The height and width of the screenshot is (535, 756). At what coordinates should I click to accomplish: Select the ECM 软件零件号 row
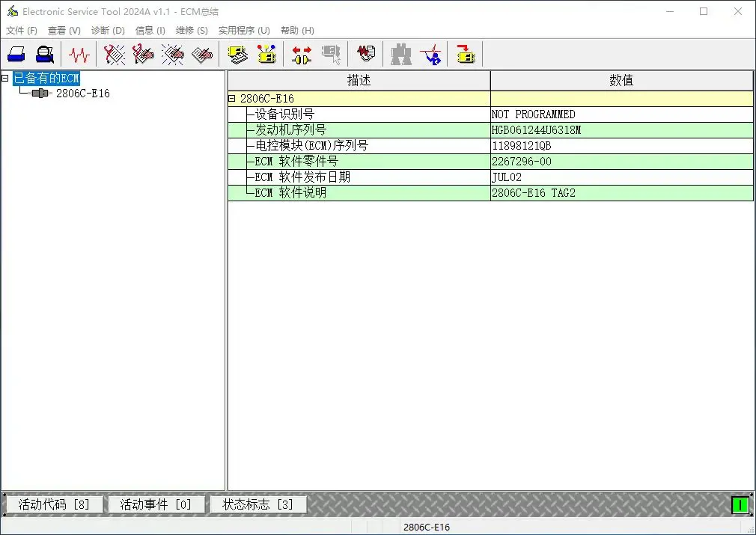pyautogui.click(x=490, y=162)
